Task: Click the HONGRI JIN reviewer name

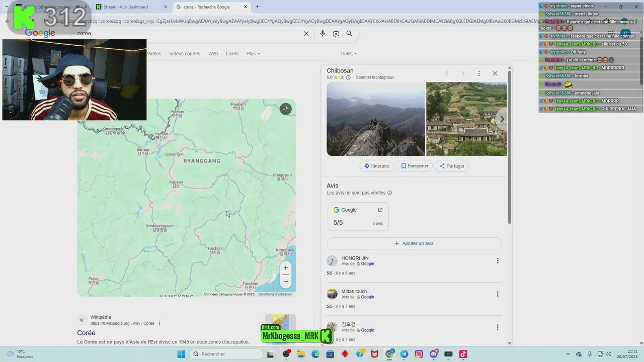Action: point(355,258)
